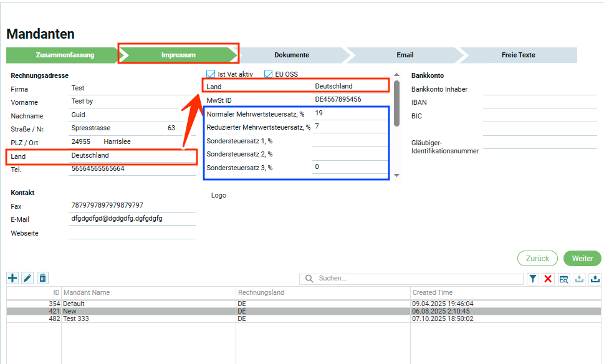Click the Suchen search field

418,279
